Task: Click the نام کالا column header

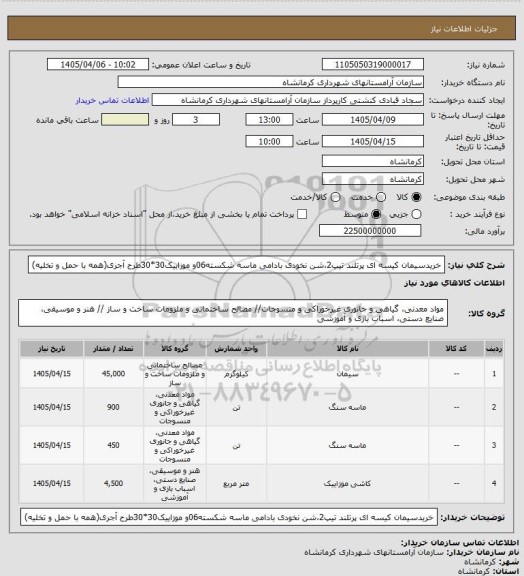Action: coord(348,349)
